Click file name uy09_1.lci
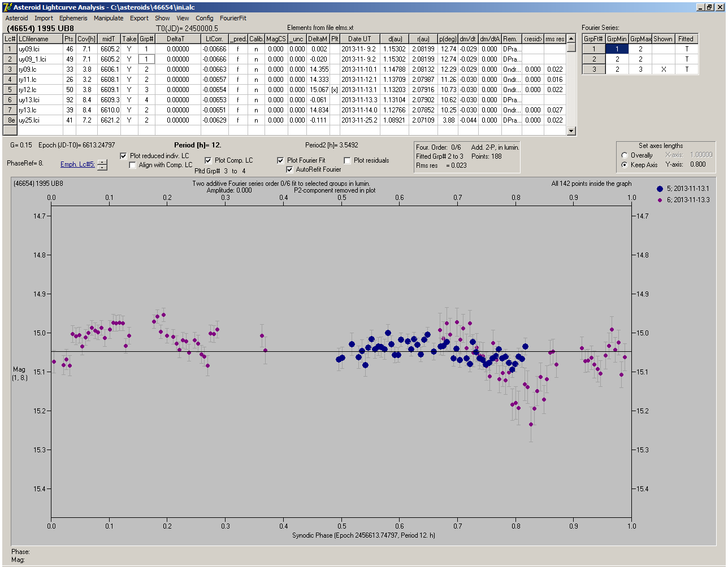 tap(40, 59)
